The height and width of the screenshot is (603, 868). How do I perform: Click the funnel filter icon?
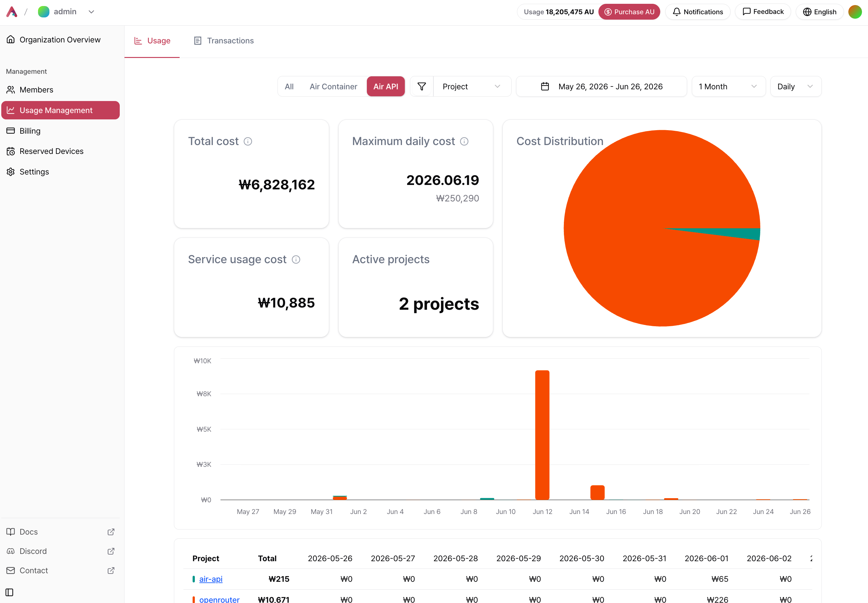(422, 86)
